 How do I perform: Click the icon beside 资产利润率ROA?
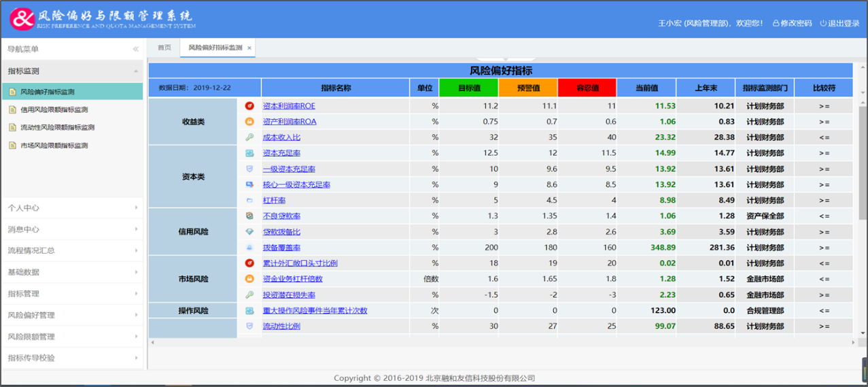coord(249,122)
